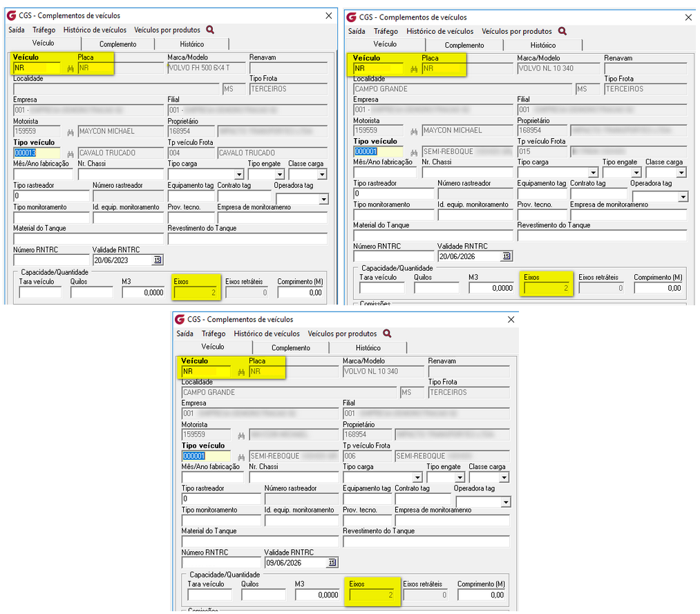Open Operadora tag dropdown in window dated 09/06/2026
Screen dimensions: 700x614
[x=505, y=502]
